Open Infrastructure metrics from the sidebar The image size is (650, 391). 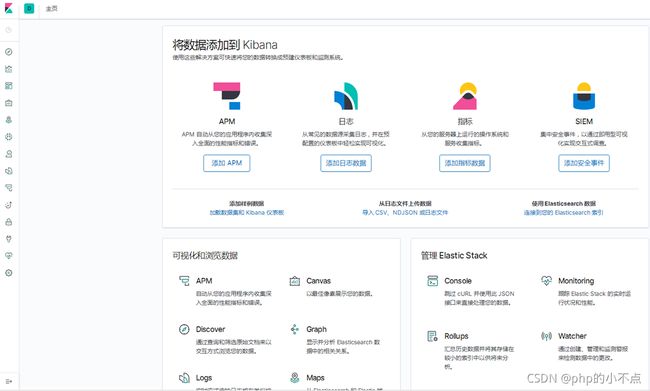coord(9,154)
